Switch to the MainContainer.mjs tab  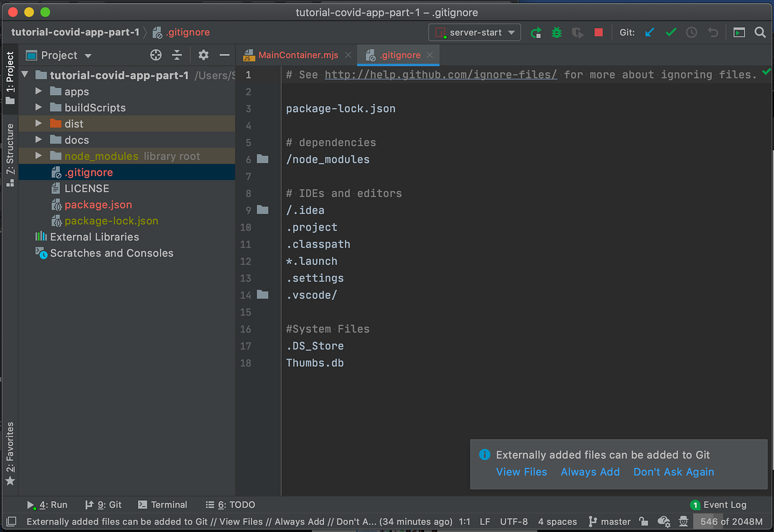click(x=299, y=55)
